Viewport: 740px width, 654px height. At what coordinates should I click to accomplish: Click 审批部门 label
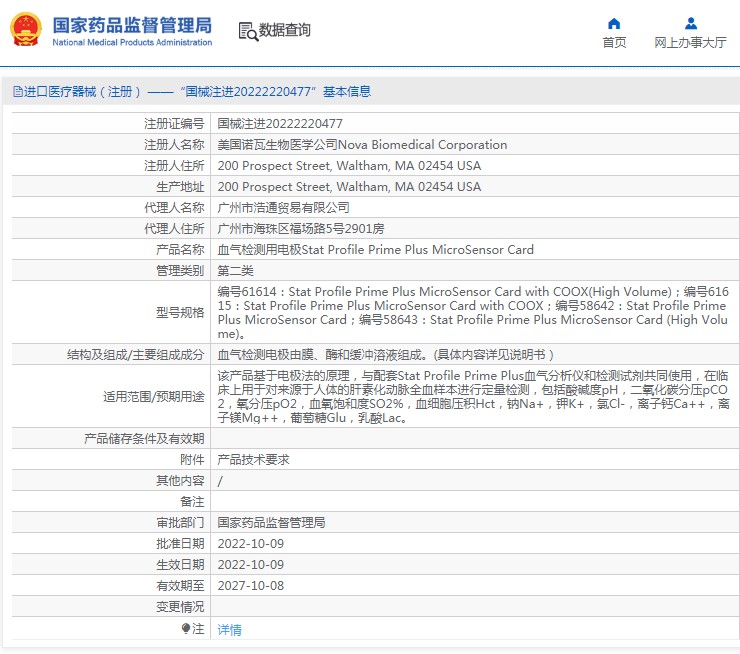180,523
